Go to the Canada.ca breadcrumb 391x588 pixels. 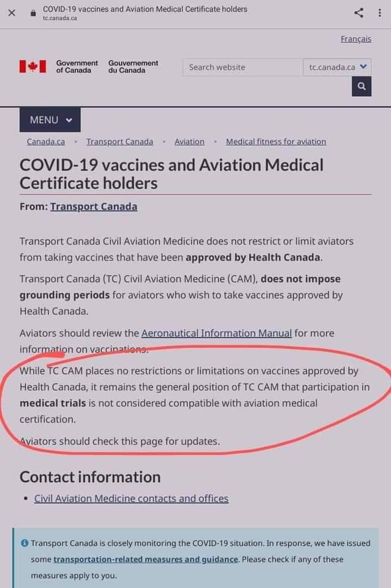(45, 141)
